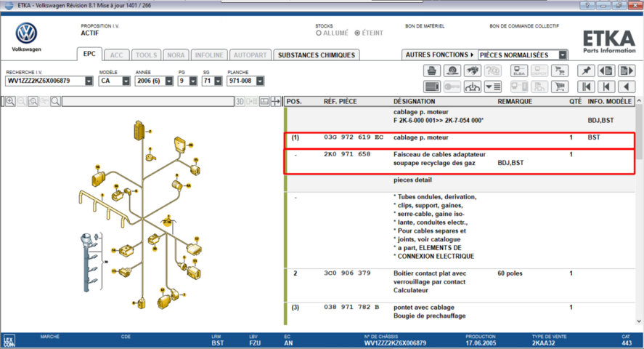Switch to the NORA tab
The image size is (644, 349).
(176, 55)
